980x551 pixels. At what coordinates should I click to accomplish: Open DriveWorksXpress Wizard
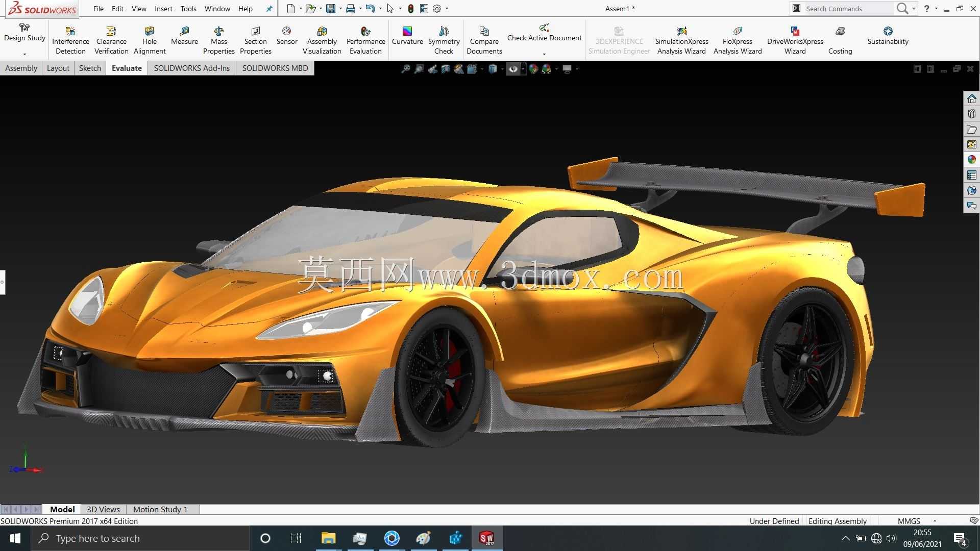(795, 40)
